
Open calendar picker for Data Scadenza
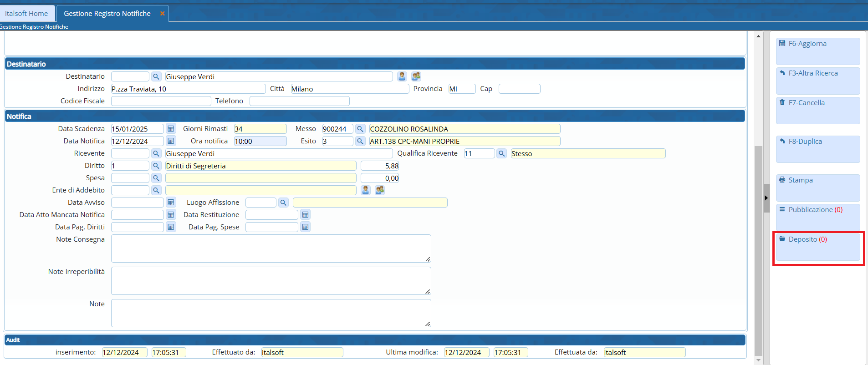tap(171, 129)
